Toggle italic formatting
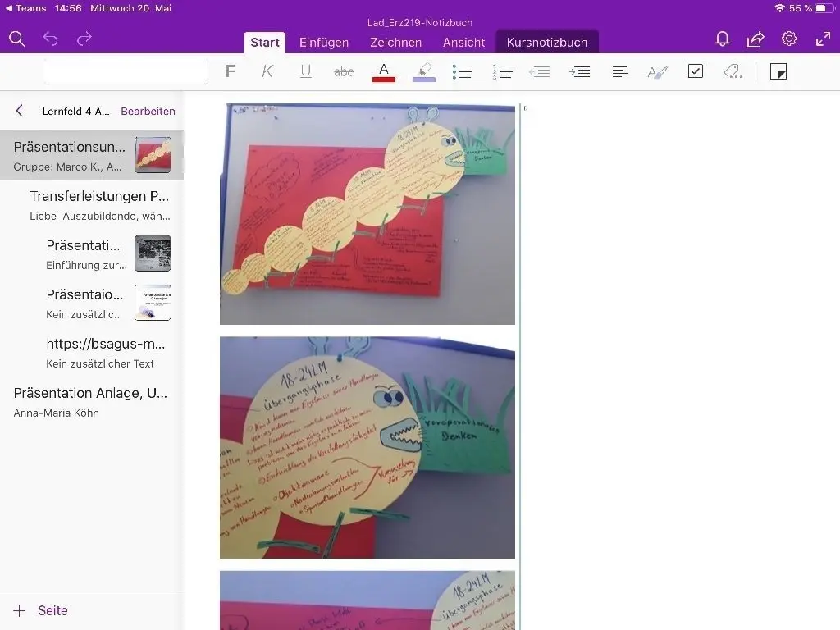The image size is (840, 630). click(267, 72)
